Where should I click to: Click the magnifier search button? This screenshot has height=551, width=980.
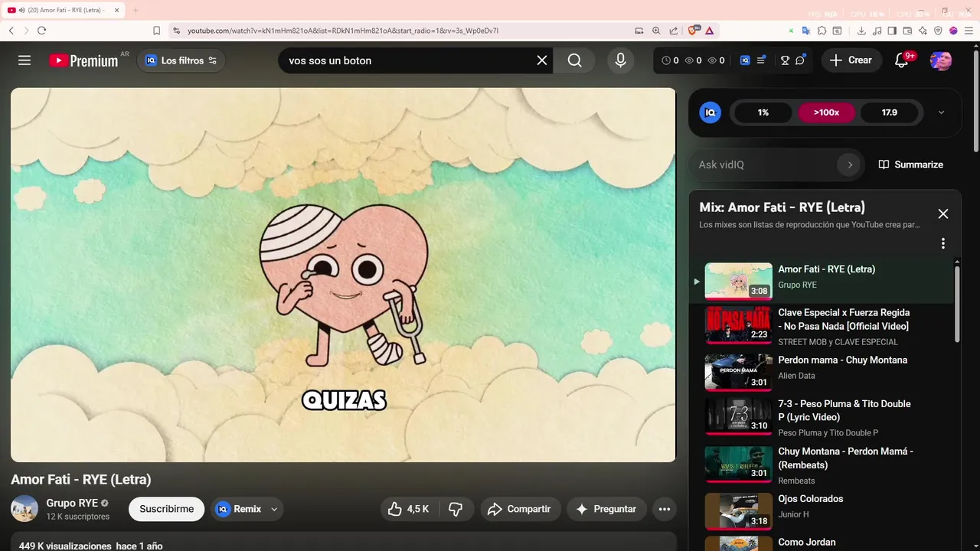tap(575, 60)
